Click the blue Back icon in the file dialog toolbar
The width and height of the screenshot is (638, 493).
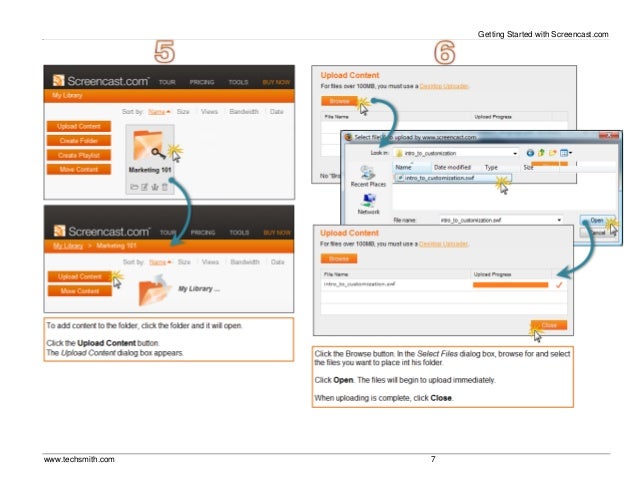click(530, 153)
